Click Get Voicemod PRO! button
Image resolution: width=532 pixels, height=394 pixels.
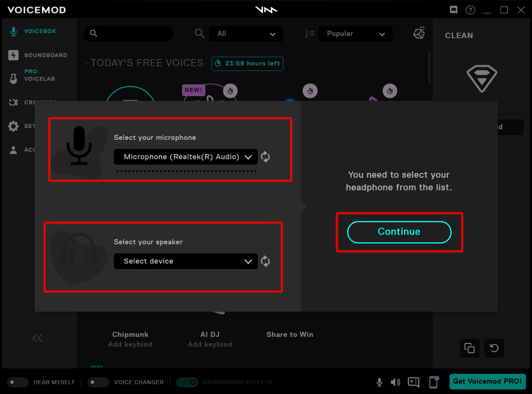click(487, 381)
